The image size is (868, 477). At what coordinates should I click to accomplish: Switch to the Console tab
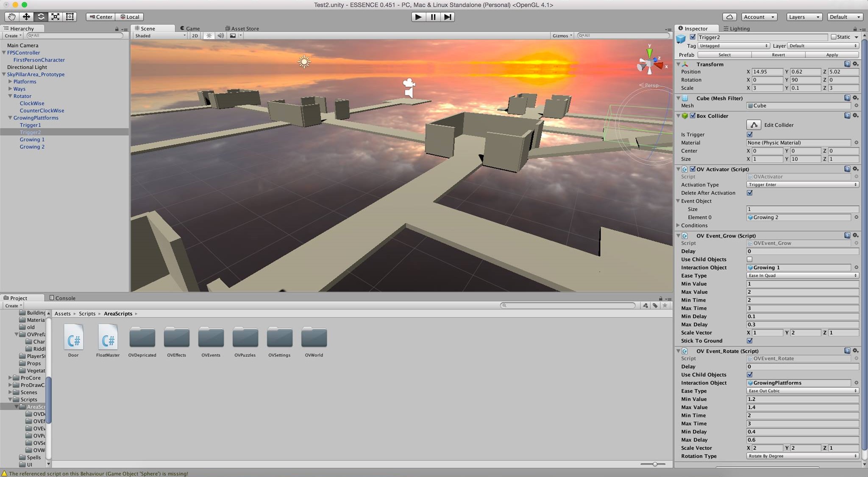62,298
